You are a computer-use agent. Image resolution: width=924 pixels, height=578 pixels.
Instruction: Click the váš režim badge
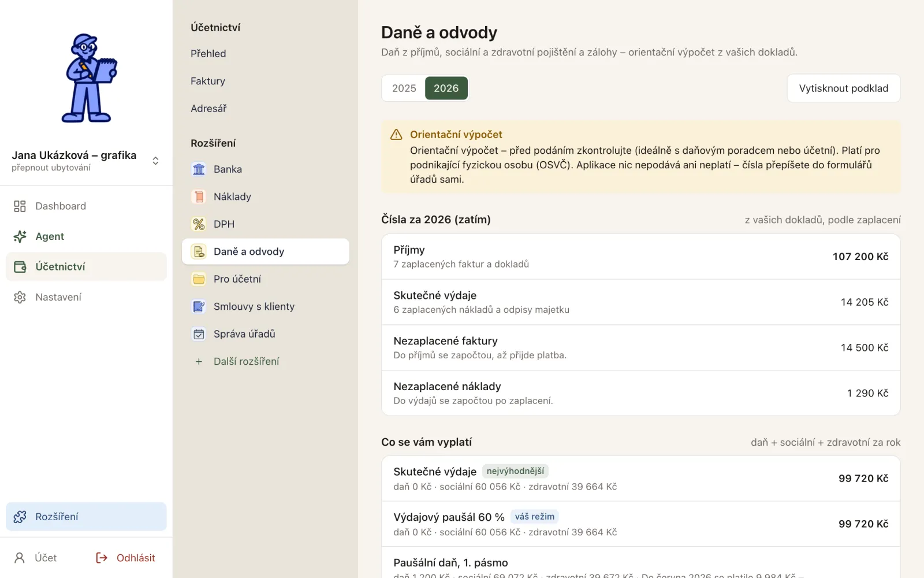[x=535, y=517]
